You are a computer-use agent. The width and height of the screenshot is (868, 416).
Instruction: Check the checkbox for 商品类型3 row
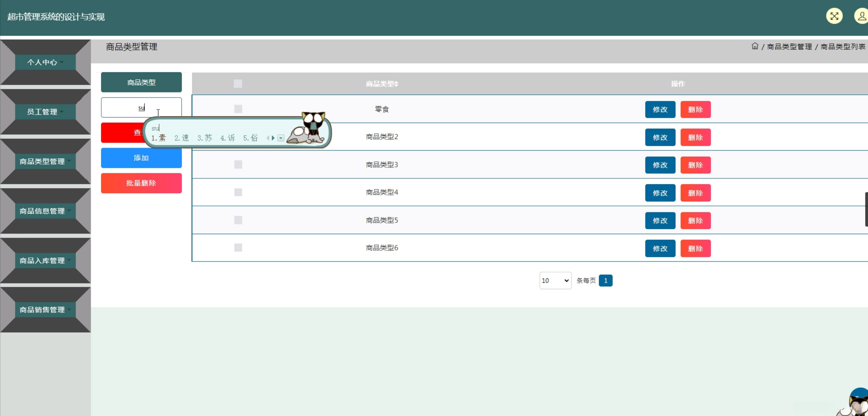point(238,165)
